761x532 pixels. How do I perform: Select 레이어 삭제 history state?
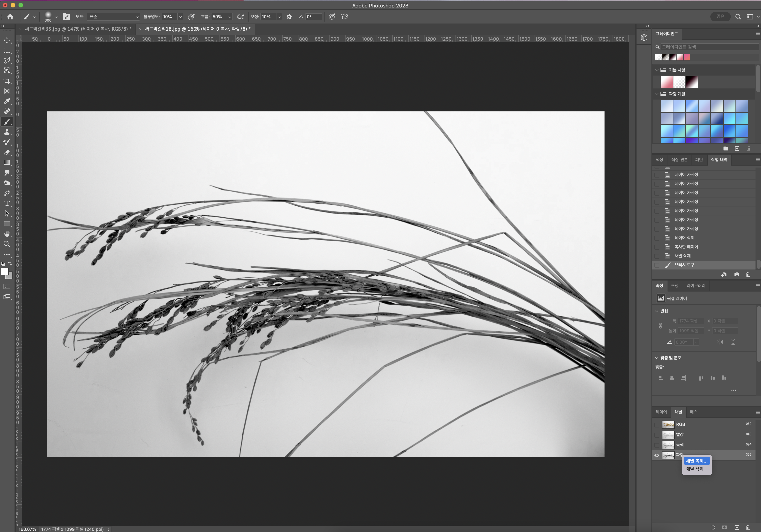tap(704, 238)
